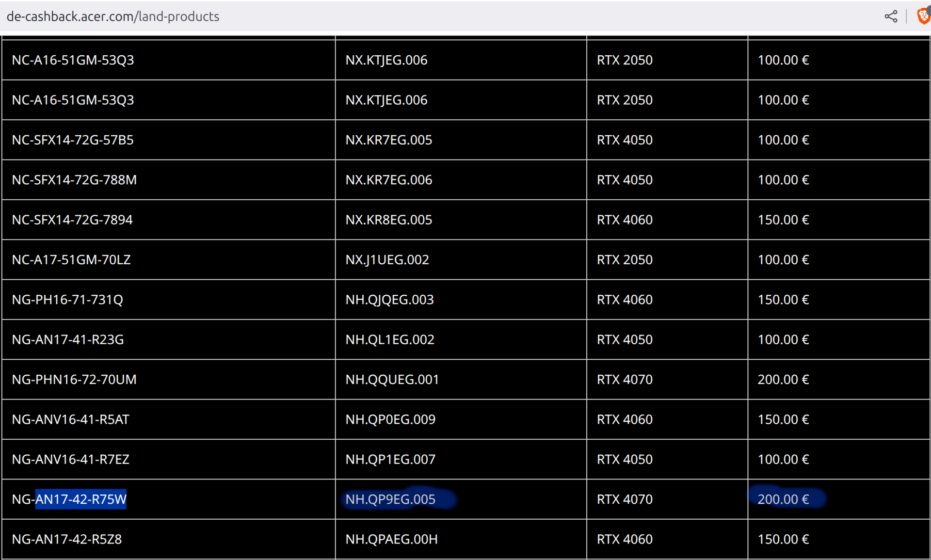The width and height of the screenshot is (931, 560).
Task: Click model NC-SFX14-72G-57B5
Action: (x=73, y=140)
